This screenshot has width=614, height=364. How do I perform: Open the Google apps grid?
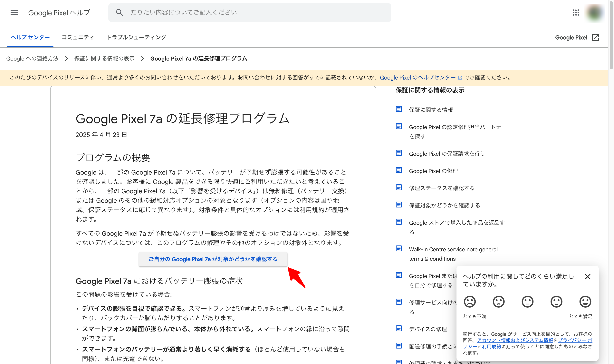(576, 13)
